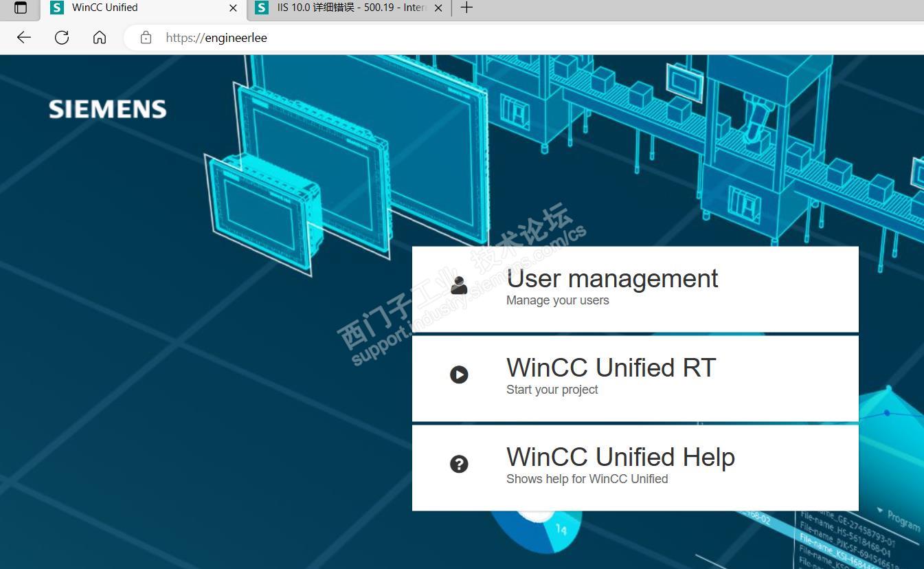
Task: Go to the browser home page
Action: coord(100,38)
